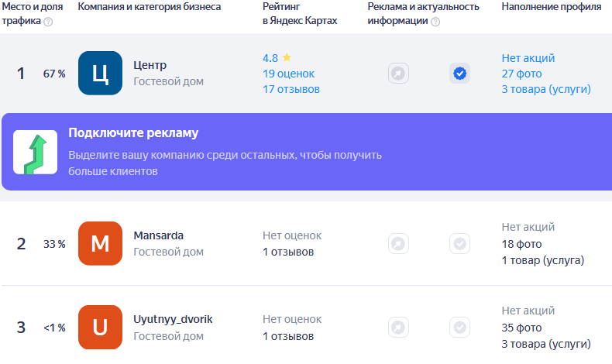This screenshot has width=612, height=364.
Task: Click grey verified checkmark icon in Uyutnyy_dvorik row
Action: (460, 328)
